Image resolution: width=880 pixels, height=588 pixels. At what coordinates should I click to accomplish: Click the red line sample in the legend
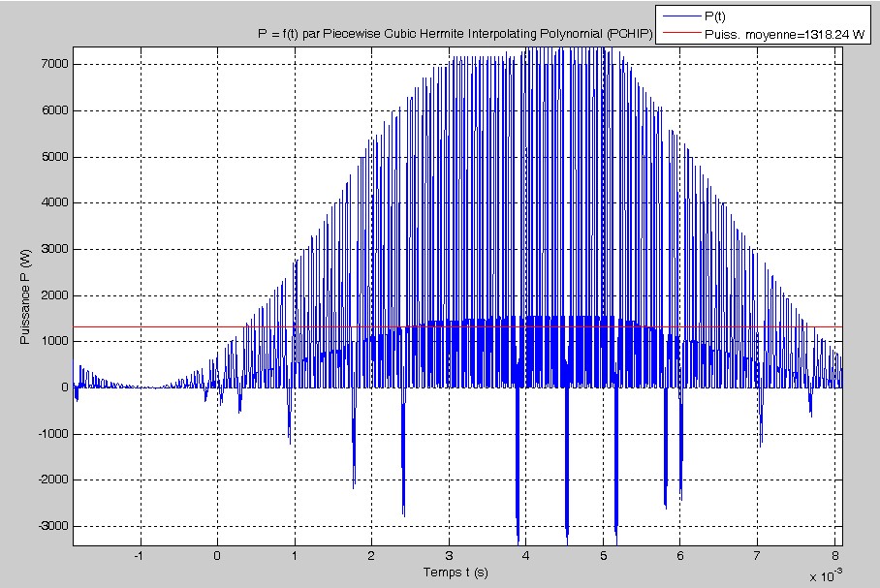(681, 34)
